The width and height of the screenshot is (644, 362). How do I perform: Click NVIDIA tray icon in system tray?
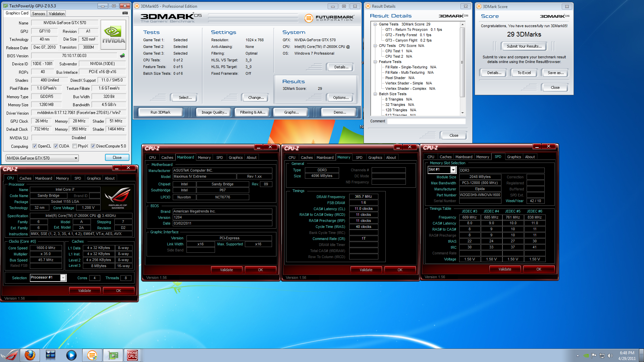[x=586, y=356]
